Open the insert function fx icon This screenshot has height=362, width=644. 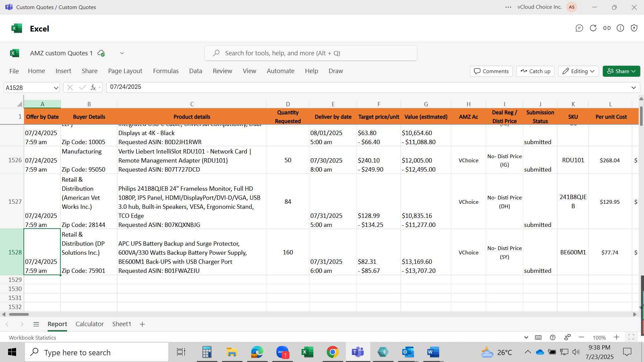pos(93,87)
